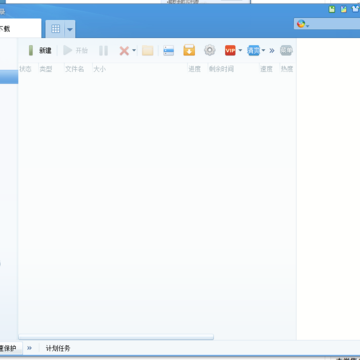Sort by the 速度 column header
Screen dimensions: 360x360
tap(267, 69)
